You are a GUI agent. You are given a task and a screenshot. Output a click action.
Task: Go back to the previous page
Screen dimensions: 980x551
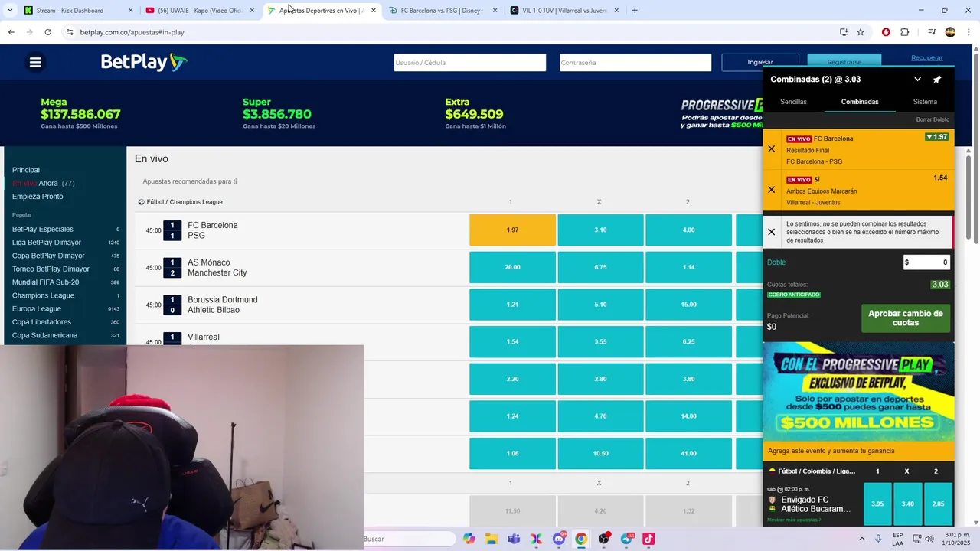11,32
